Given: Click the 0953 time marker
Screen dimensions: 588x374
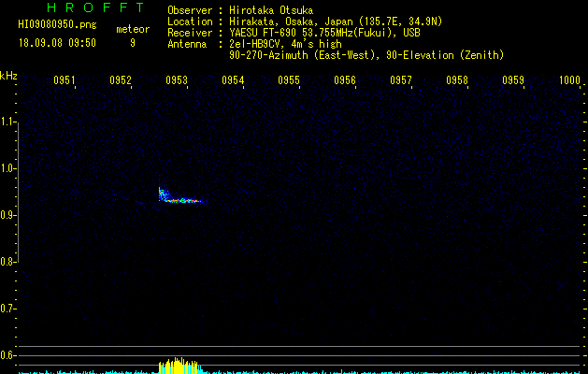Looking at the screenshot, I should point(177,80).
